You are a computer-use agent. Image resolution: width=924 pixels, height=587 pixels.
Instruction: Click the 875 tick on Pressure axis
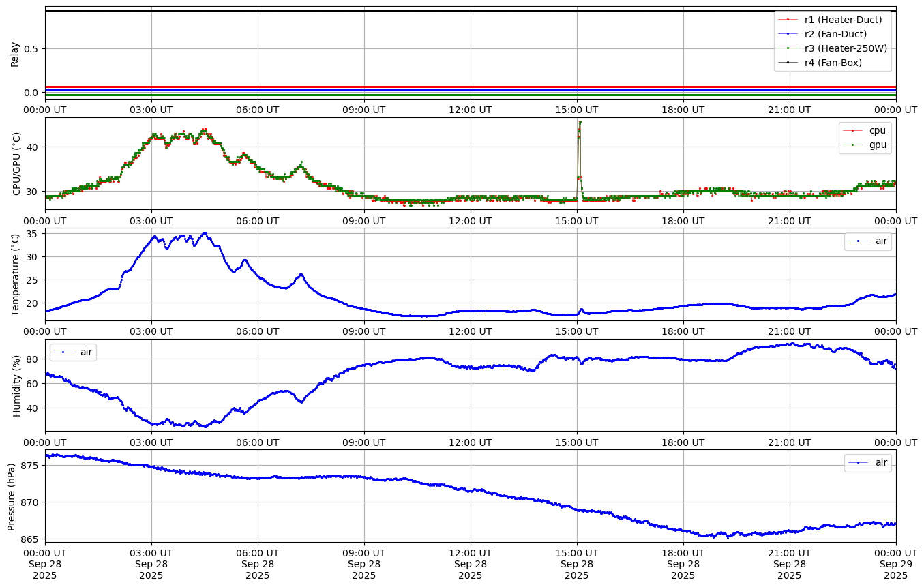point(31,466)
